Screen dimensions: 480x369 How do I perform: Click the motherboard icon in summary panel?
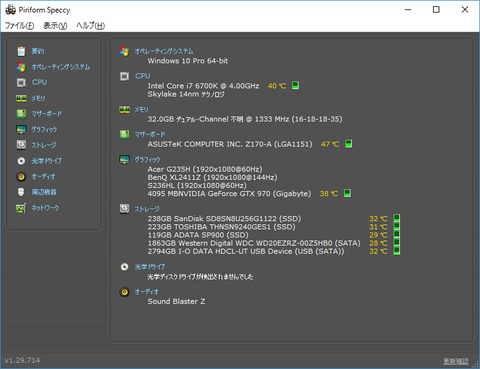click(124, 134)
